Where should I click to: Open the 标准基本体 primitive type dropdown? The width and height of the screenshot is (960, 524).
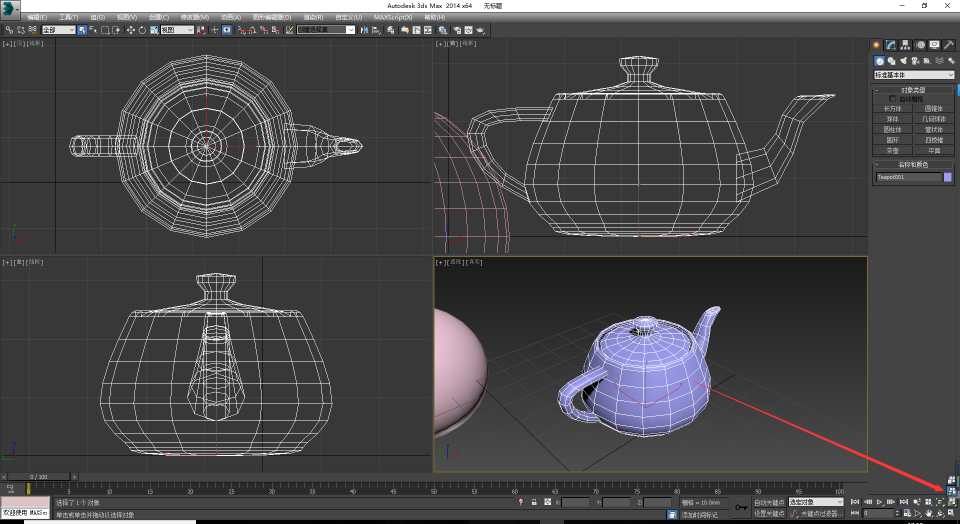[x=914, y=75]
